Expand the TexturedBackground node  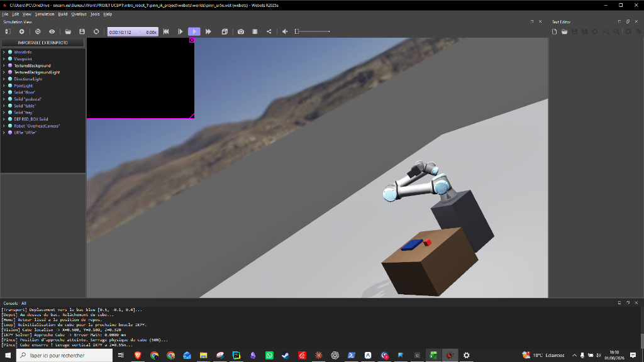[x=4, y=65]
